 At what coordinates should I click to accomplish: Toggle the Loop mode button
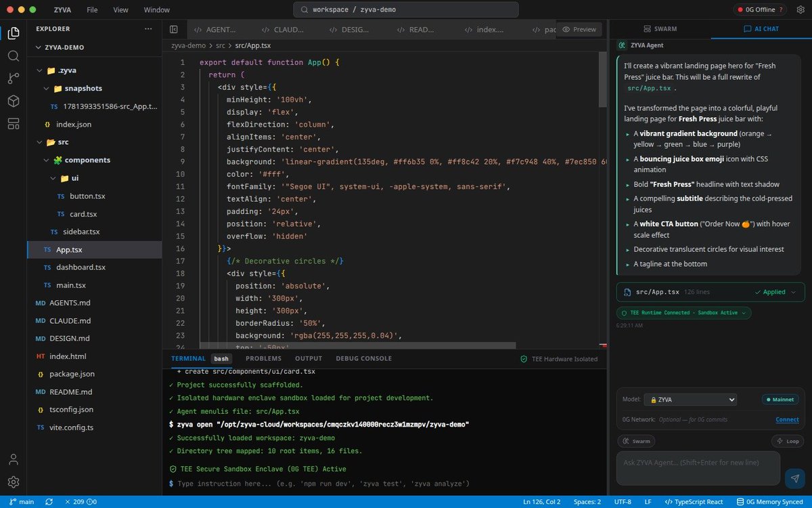[x=788, y=441]
